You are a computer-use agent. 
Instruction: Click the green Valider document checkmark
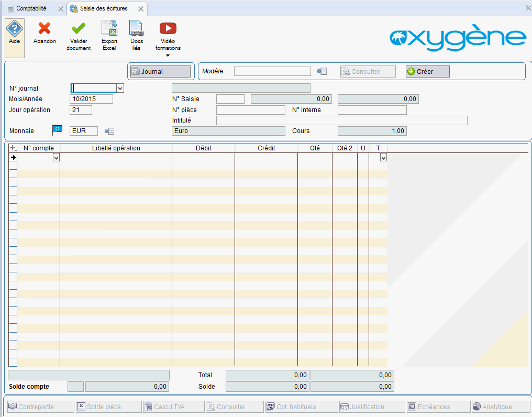pyautogui.click(x=79, y=28)
